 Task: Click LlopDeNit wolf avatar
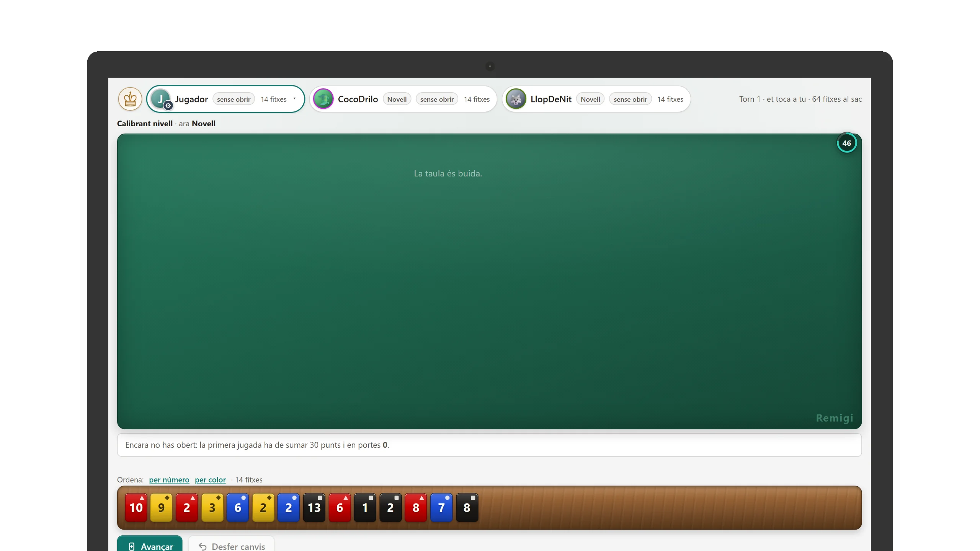coord(516,99)
